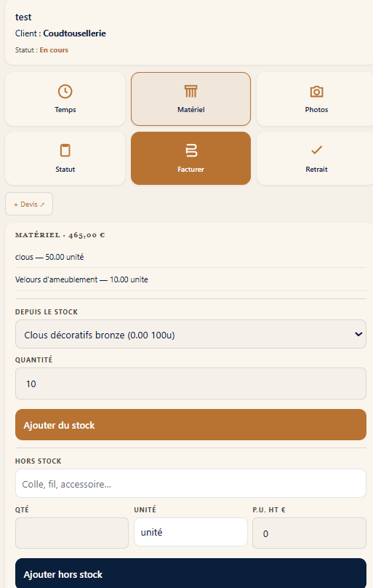Open the Photos camera icon

[316, 92]
